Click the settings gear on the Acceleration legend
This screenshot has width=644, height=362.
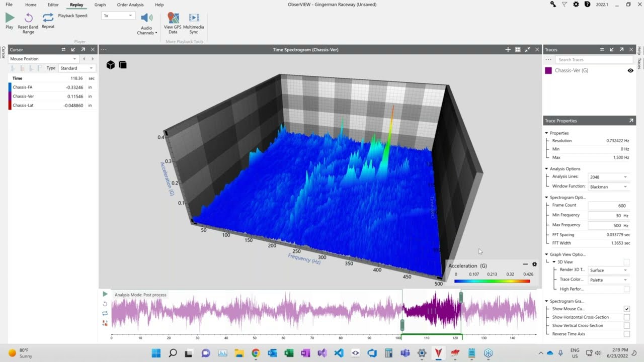pos(534,264)
